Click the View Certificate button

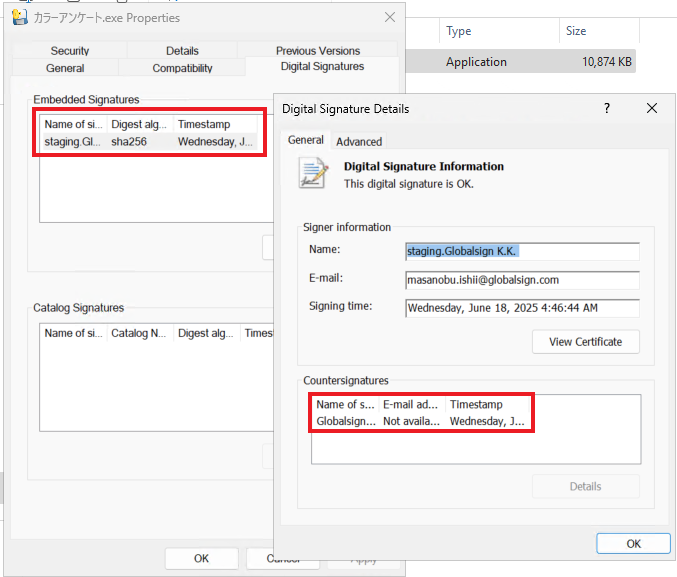pyautogui.click(x=585, y=342)
